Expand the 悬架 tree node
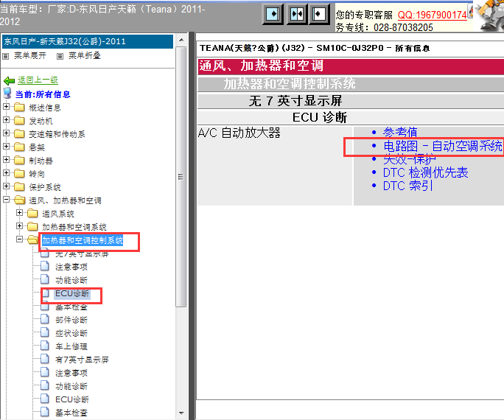504x420 pixels. [x=6, y=146]
